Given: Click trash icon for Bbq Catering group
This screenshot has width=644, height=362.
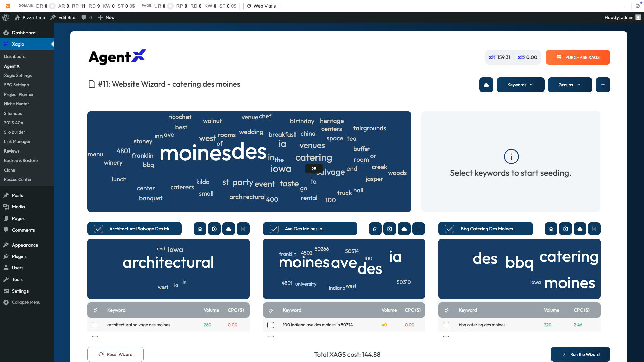Looking at the screenshot, I should click(594, 229).
